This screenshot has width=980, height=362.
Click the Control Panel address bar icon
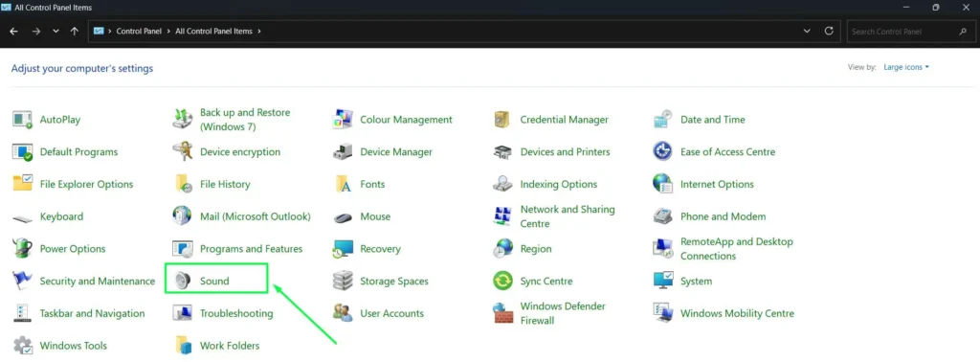[x=99, y=31]
